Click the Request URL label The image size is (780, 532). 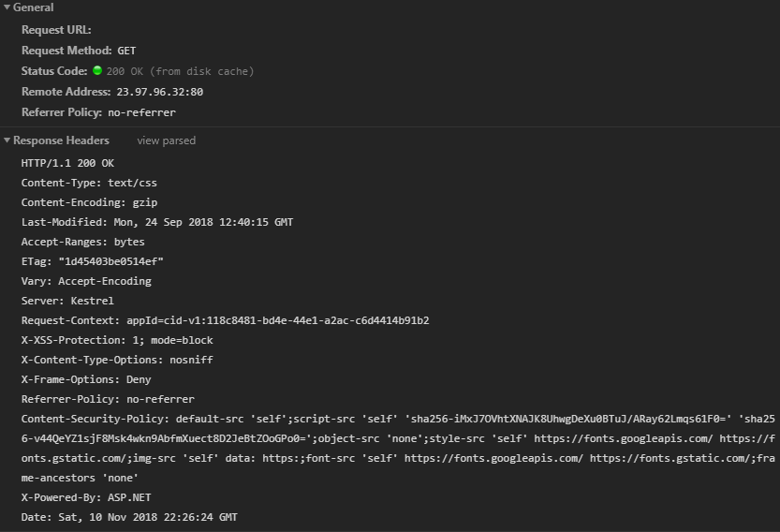click(x=56, y=30)
